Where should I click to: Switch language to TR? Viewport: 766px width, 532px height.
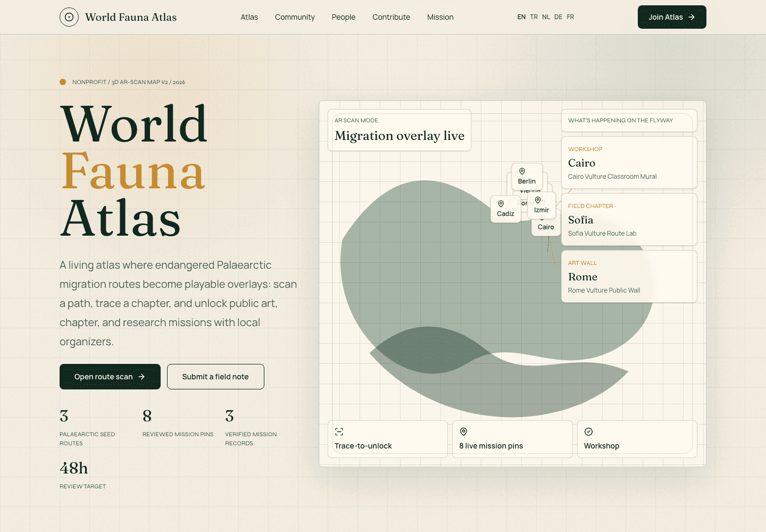tap(534, 17)
